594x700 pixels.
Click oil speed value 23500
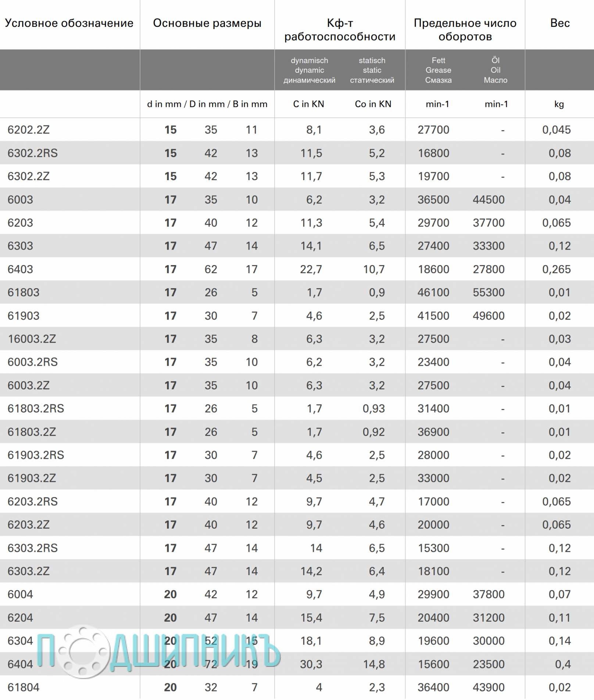click(489, 664)
